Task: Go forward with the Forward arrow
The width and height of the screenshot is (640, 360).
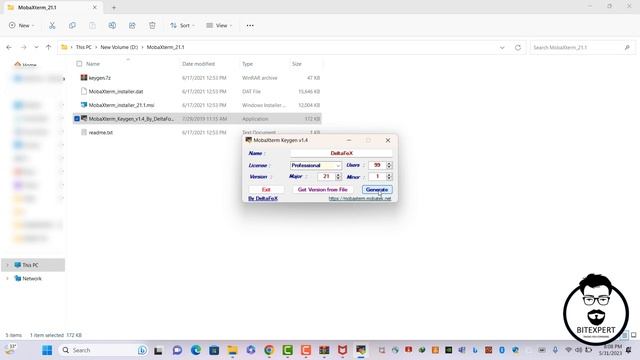Action: (x=24, y=47)
